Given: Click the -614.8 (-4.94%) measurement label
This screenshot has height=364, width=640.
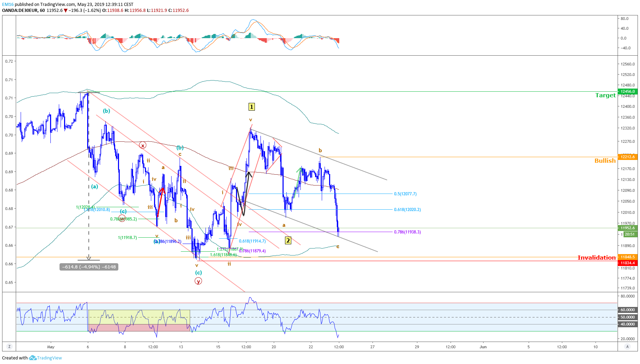Looking at the screenshot, I should point(89,267).
